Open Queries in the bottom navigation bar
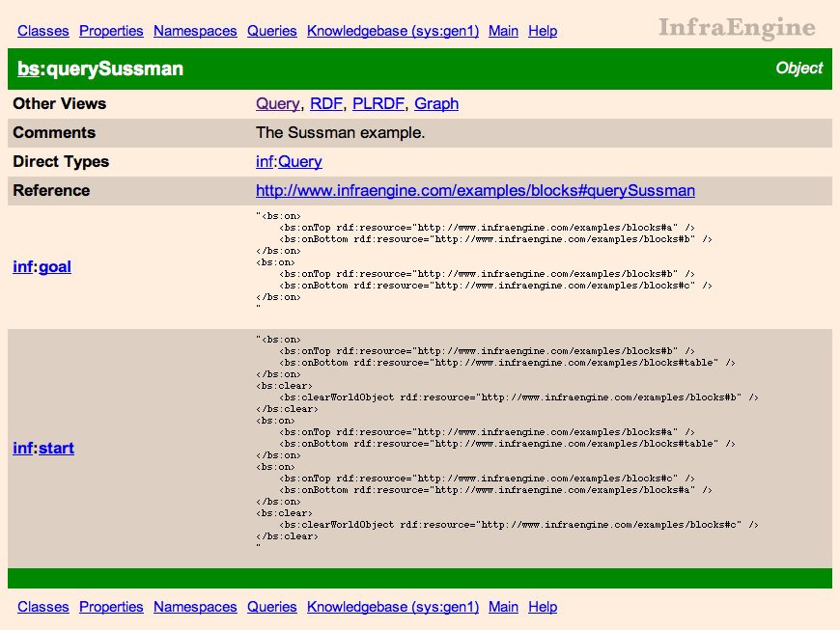Image resolution: width=840 pixels, height=630 pixels. point(271,607)
